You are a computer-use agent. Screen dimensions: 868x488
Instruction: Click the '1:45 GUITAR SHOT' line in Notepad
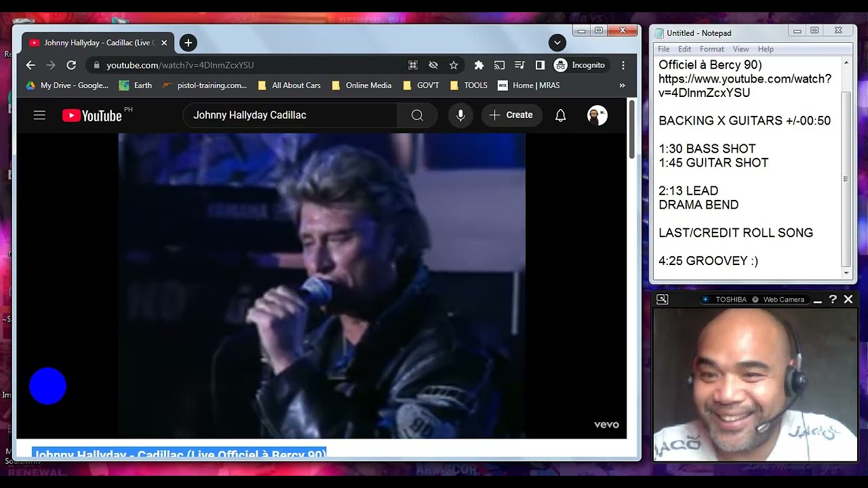pyautogui.click(x=713, y=163)
